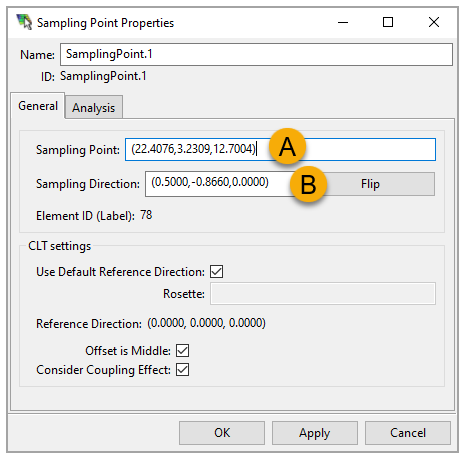
Task: Maximize the Sampling Point Properties window
Action: tap(388, 22)
